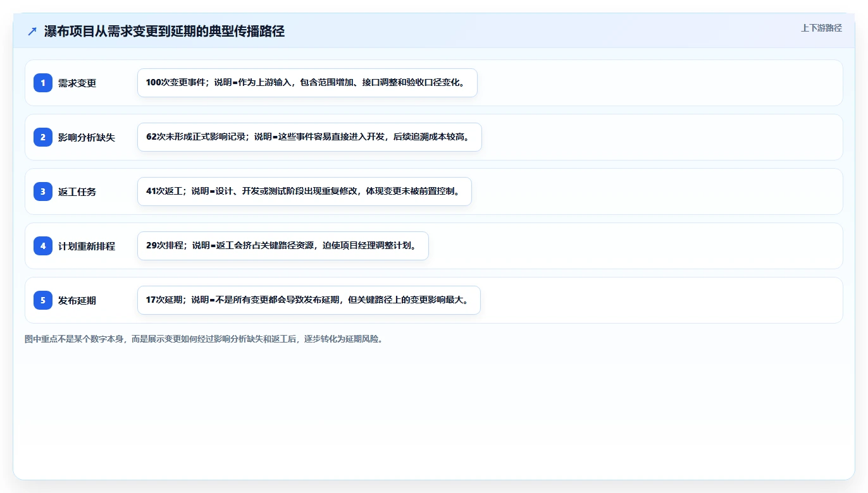Click the arrow icon beside the title
This screenshot has width=868, height=493.
coord(32,32)
